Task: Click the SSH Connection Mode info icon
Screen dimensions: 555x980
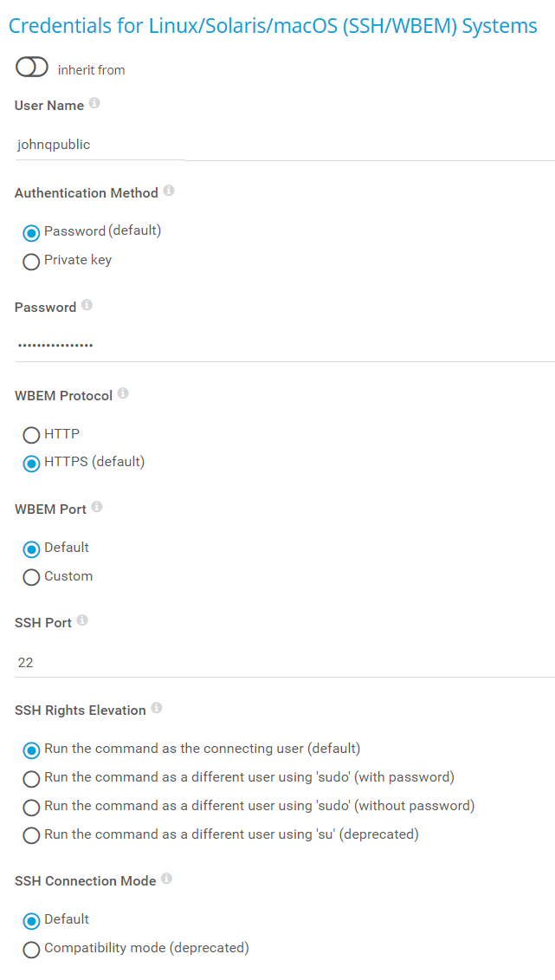Action: [x=167, y=879]
